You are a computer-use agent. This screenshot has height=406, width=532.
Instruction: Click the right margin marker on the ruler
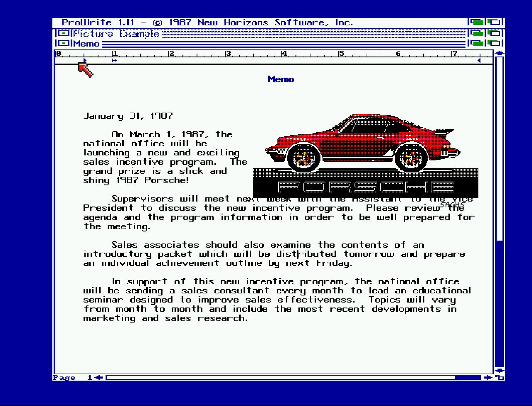(x=479, y=61)
